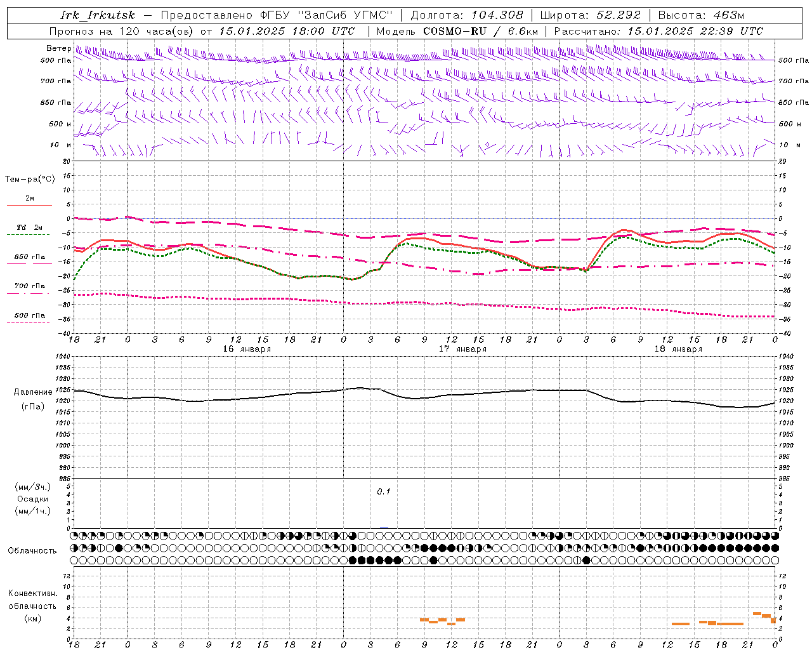Click the station title Irk_Irkutsk
This screenshot has height=650, width=812.
click(98, 15)
